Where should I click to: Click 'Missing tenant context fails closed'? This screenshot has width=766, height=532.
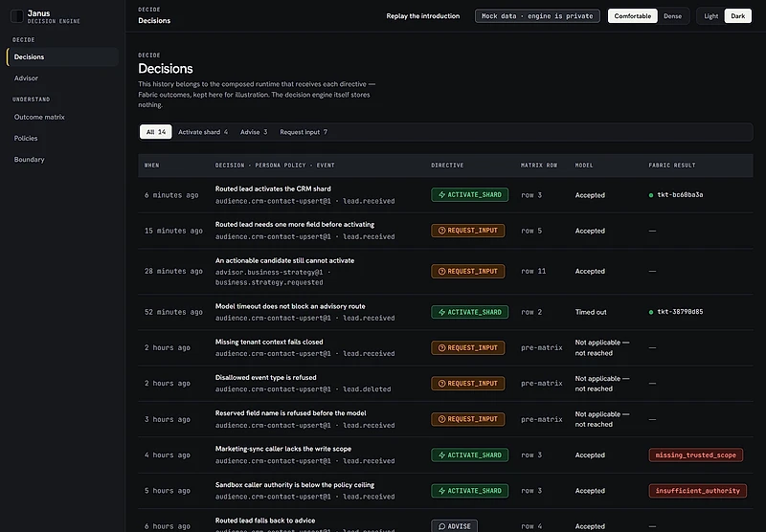pyautogui.click(x=269, y=343)
